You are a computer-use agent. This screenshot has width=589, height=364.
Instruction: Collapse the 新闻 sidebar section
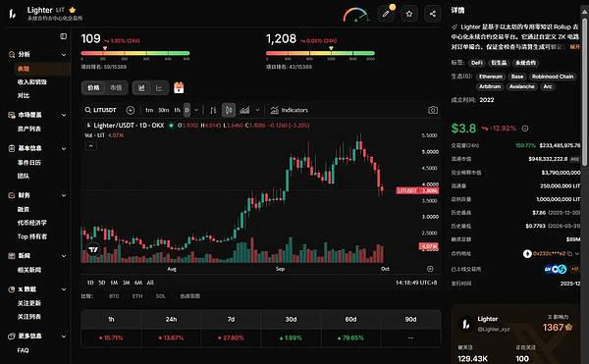click(64, 256)
